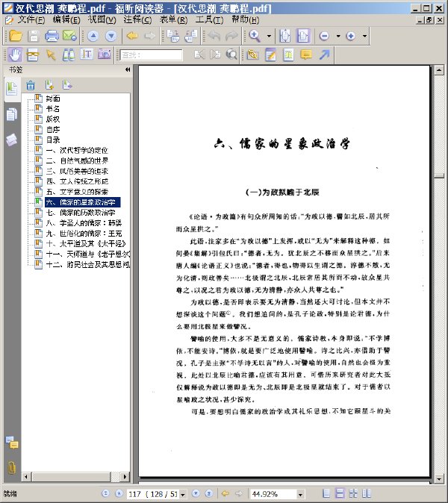The image size is (448, 503).
Task: Open the 注释(C) menu
Action: pos(137,20)
